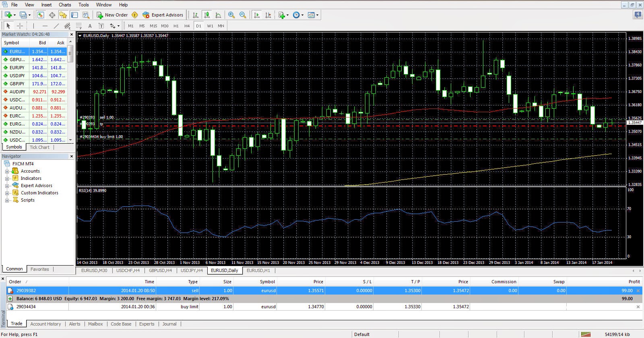The height and width of the screenshot is (338, 644).
Task: Toggle Chart Shift icon
Action: [268, 15]
